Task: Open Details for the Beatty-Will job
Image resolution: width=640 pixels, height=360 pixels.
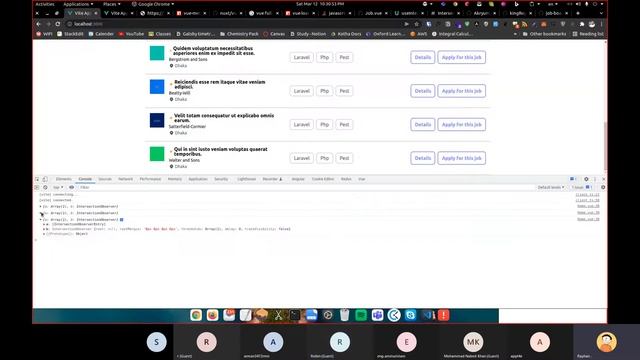Action: (422, 91)
